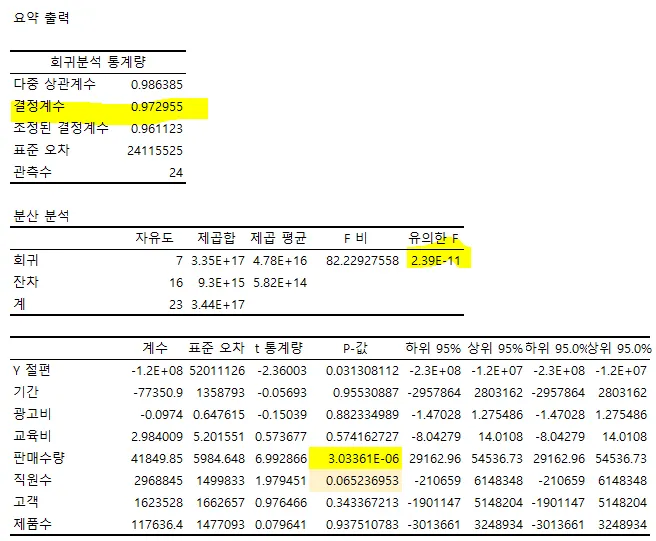Click the '제곱 평균' column header

tap(279, 238)
